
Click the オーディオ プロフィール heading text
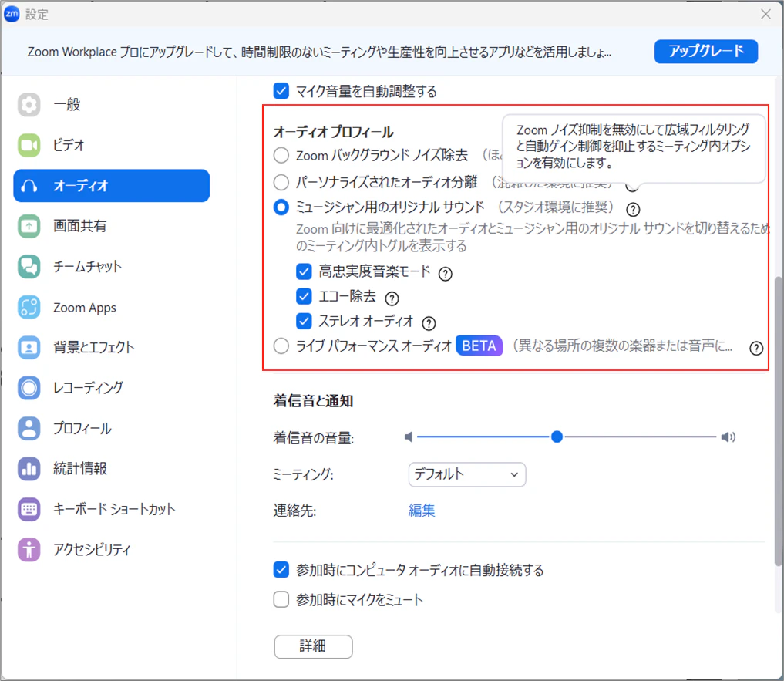334,132
